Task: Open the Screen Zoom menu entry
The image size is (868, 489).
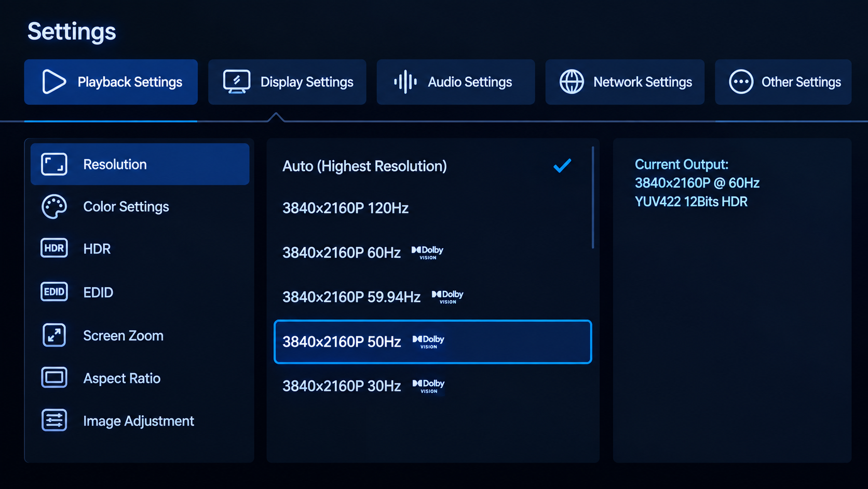Action: [x=140, y=335]
